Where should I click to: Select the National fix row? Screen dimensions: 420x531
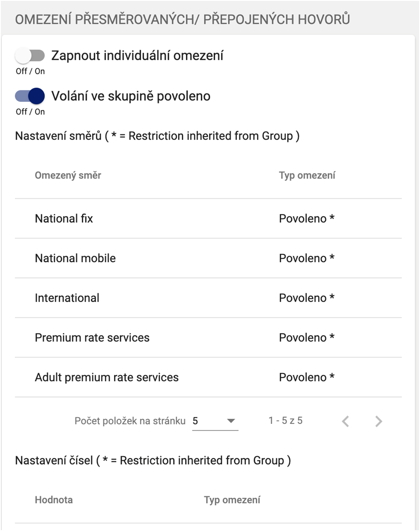64,218
